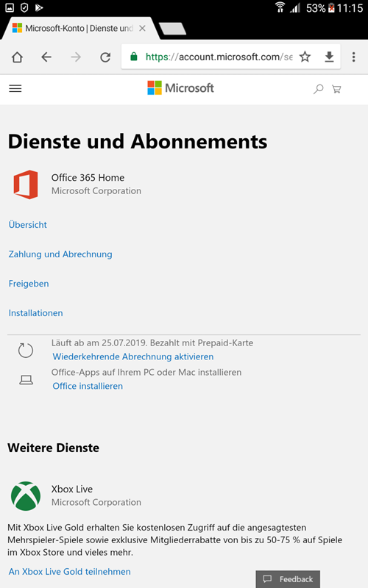
Task: Click Office installieren link
Action: tap(88, 386)
